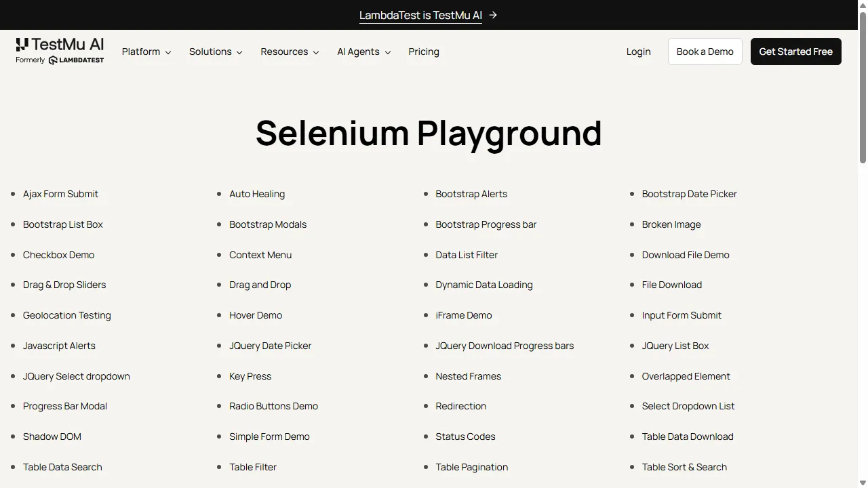Open the Dynamic Data Loading demo
868x488 pixels.
pyautogui.click(x=484, y=285)
